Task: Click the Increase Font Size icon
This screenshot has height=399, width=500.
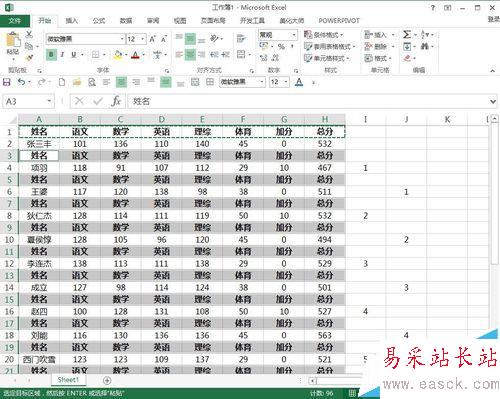Action: tap(152, 39)
